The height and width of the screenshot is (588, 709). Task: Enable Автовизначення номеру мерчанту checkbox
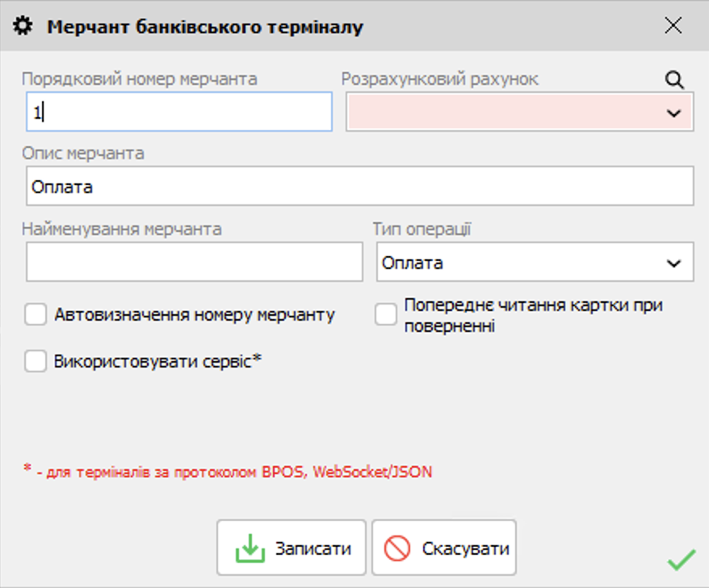point(36,315)
